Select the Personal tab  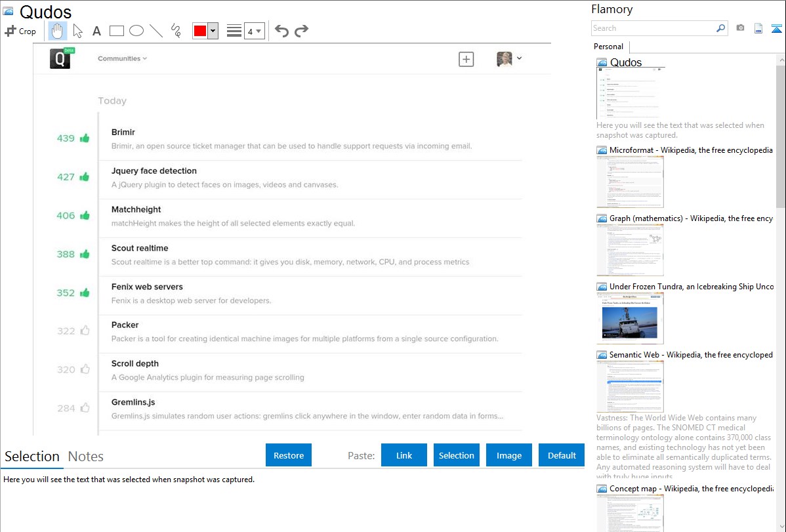pos(608,46)
